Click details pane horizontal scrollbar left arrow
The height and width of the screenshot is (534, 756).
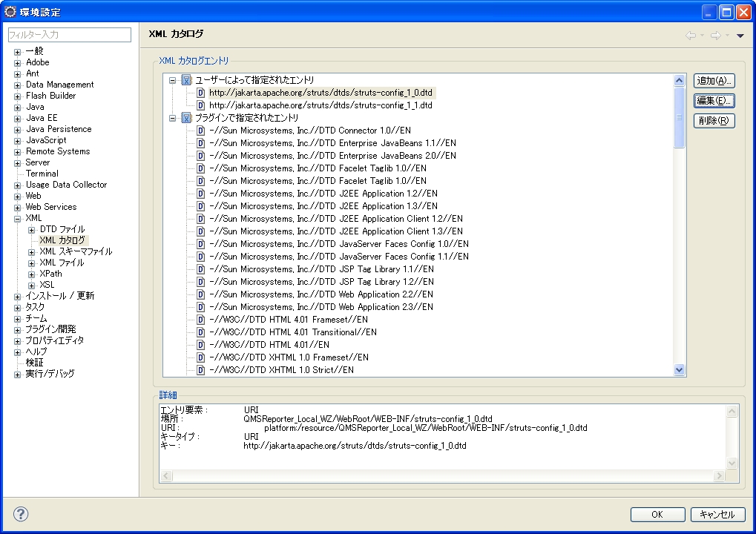[x=166, y=476]
